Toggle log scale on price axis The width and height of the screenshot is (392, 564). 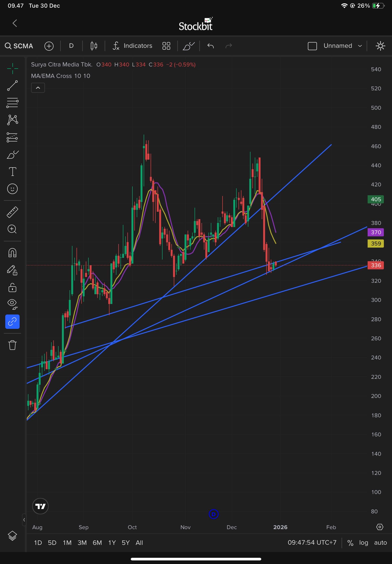(x=364, y=543)
